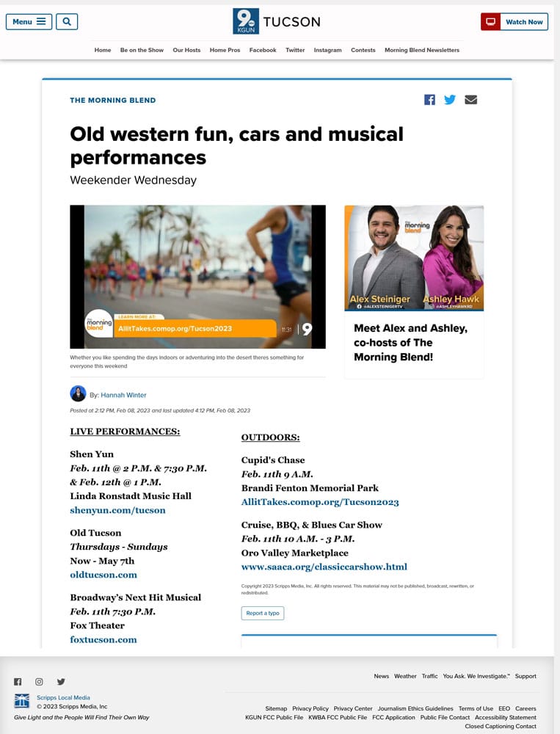Open Home in the navigation bar
This screenshot has width=560, height=734.
103,50
